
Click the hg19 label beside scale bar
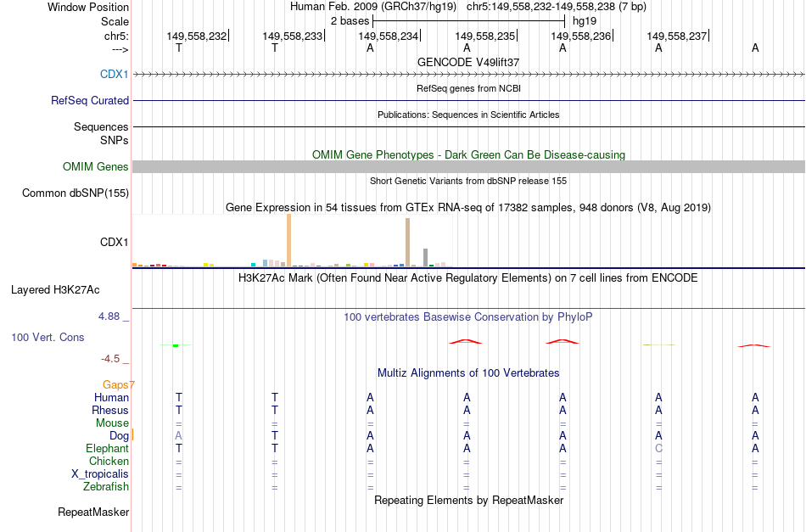(585, 21)
